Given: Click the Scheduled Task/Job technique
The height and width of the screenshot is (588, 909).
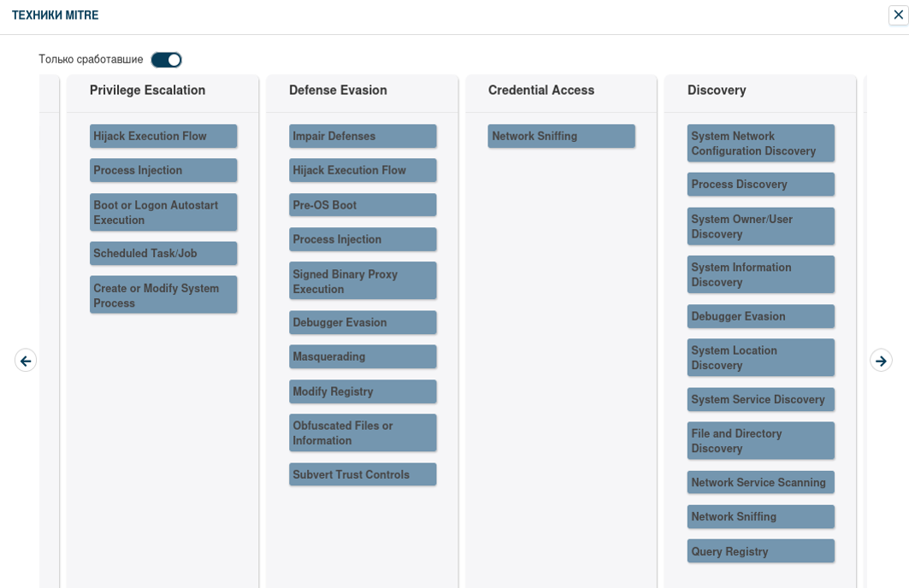Looking at the screenshot, I should click(x=163, y=253).
